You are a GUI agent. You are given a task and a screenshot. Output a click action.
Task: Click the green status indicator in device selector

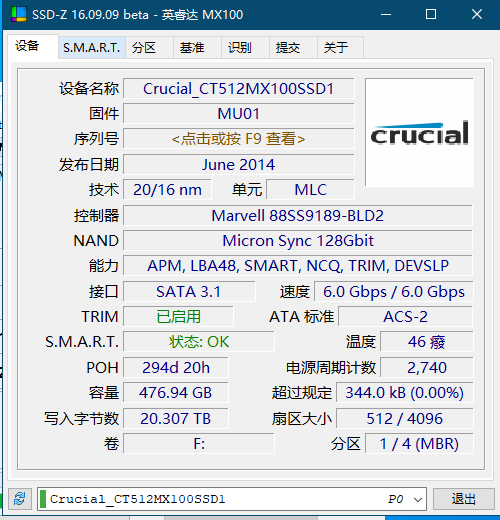(x=43, y=499)
